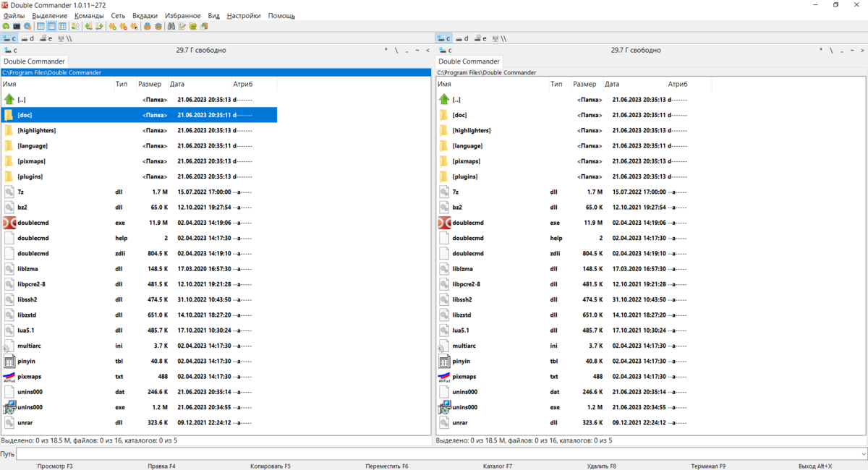This screenshot has width=868, height=470.
Task: Click left panel's parent directory .. button
Action: coord(407,51)
